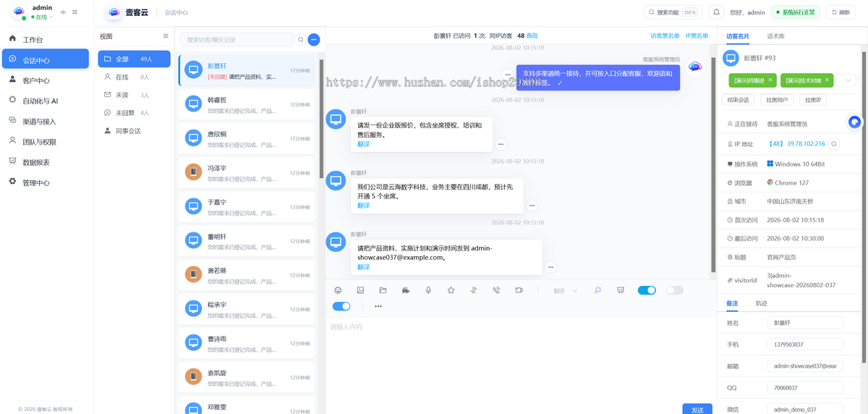Screen dimensions: 868x414
Task: Click the 发送 send button
Action: coord(697,409)
